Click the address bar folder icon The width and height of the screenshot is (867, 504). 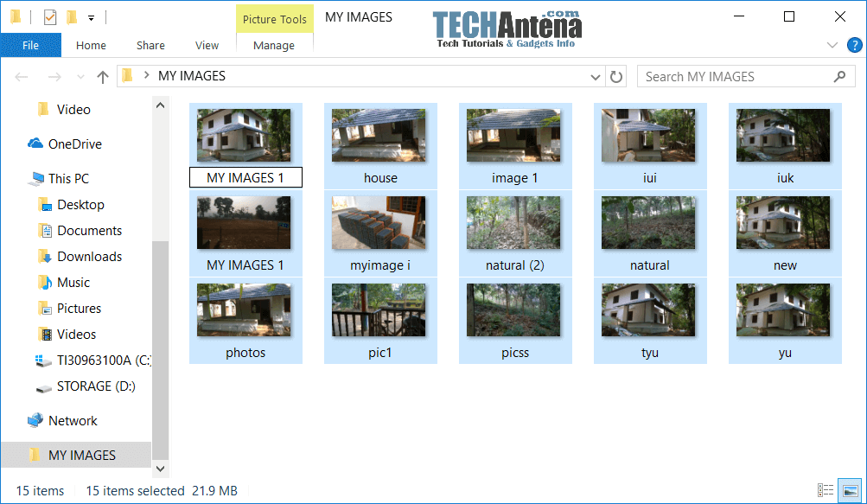click(127, 75)
